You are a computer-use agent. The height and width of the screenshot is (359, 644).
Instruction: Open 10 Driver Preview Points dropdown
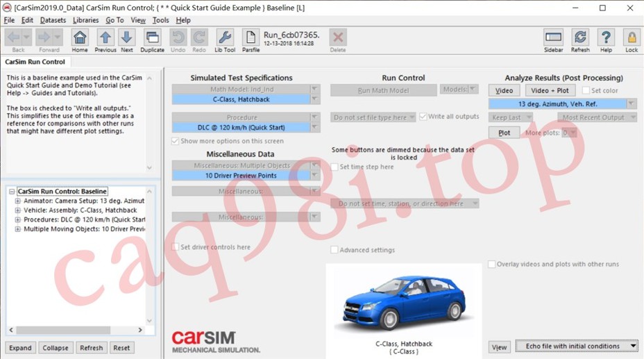(x=315, y=176)
